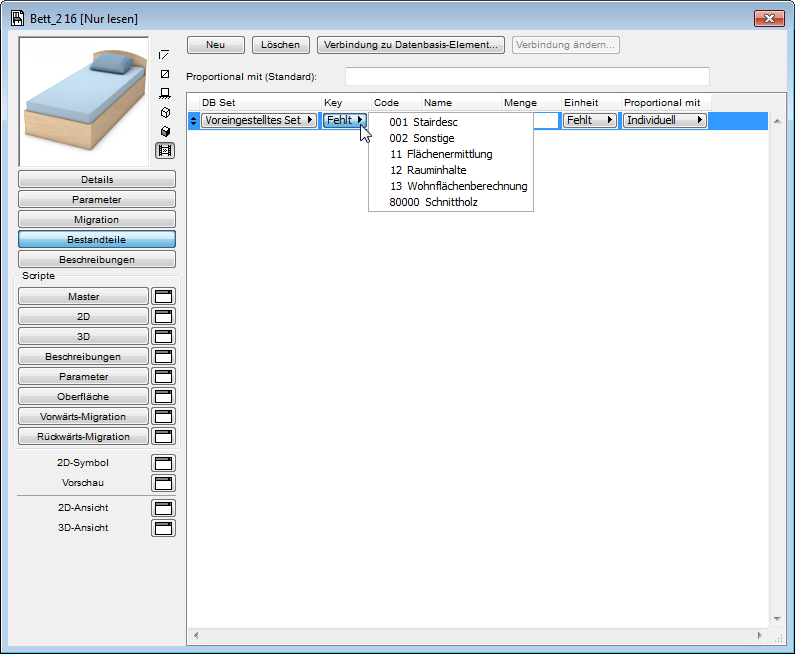
Task: Click the Code column header
Action: point(396,102)
